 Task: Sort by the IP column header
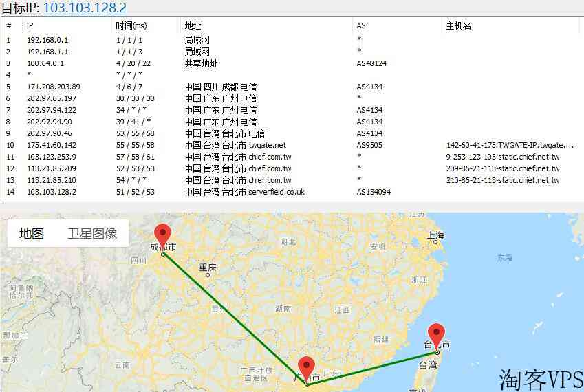(30, 25)
